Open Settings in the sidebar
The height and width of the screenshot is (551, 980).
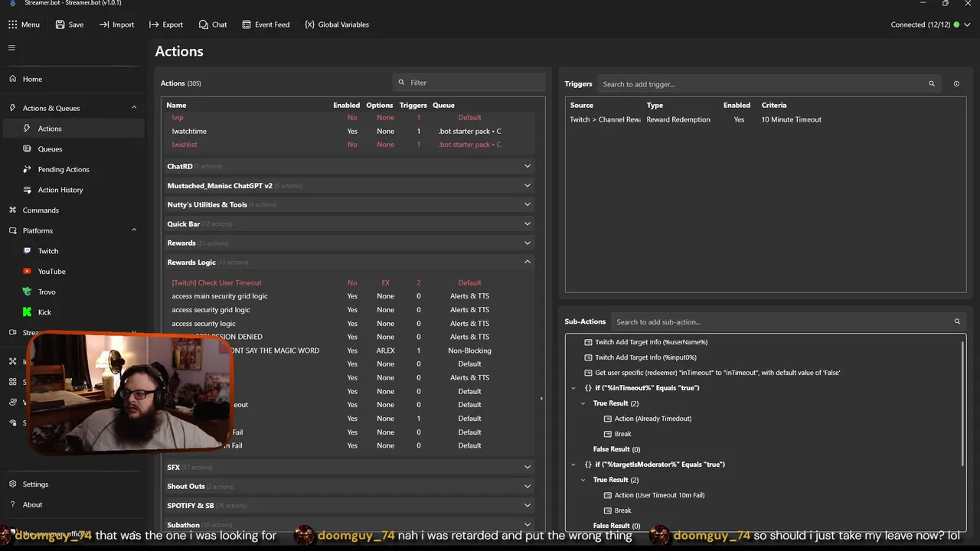(x=35, y=484)
